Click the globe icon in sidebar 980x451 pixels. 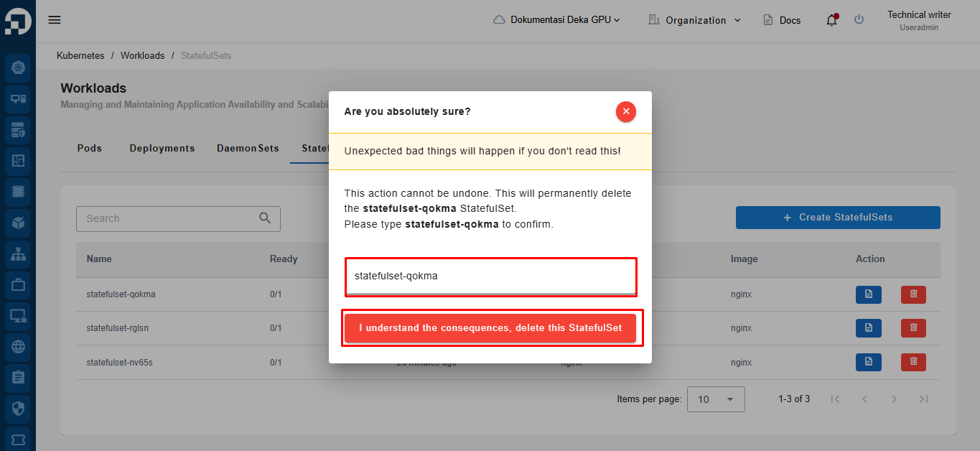(18, 346)
